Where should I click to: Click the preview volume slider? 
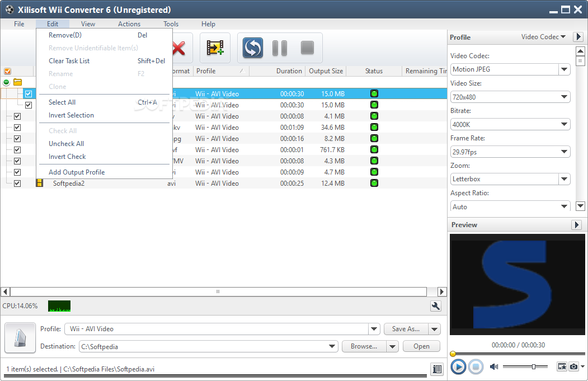tap(525, 366)
